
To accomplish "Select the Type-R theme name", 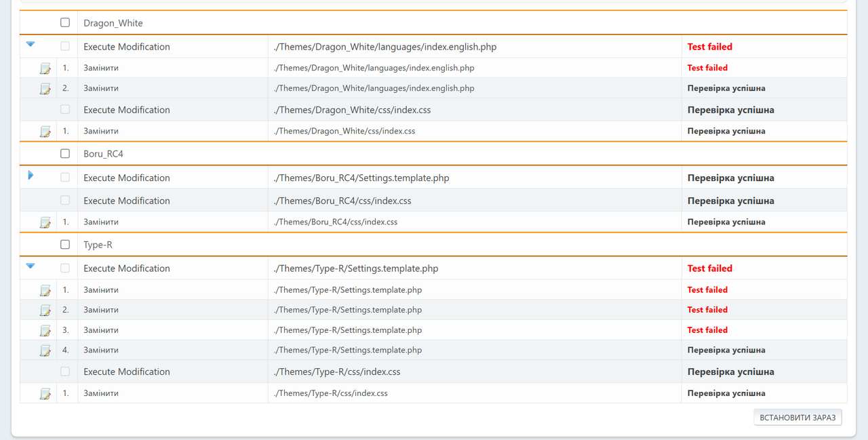I will 98,245.
